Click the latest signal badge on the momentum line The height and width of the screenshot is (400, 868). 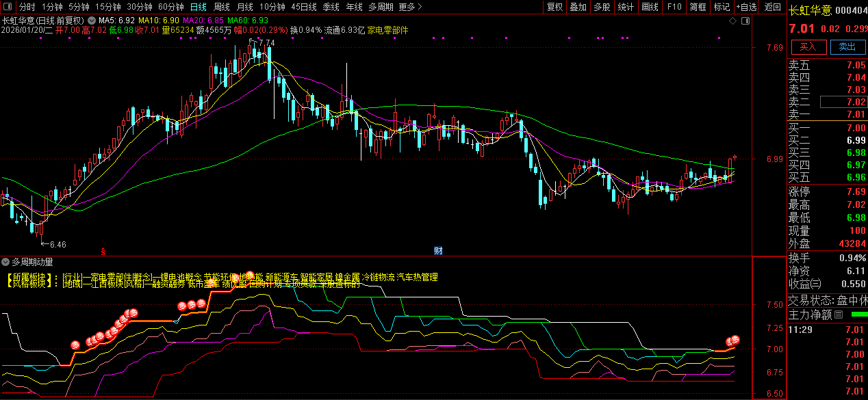click(735, 340)
